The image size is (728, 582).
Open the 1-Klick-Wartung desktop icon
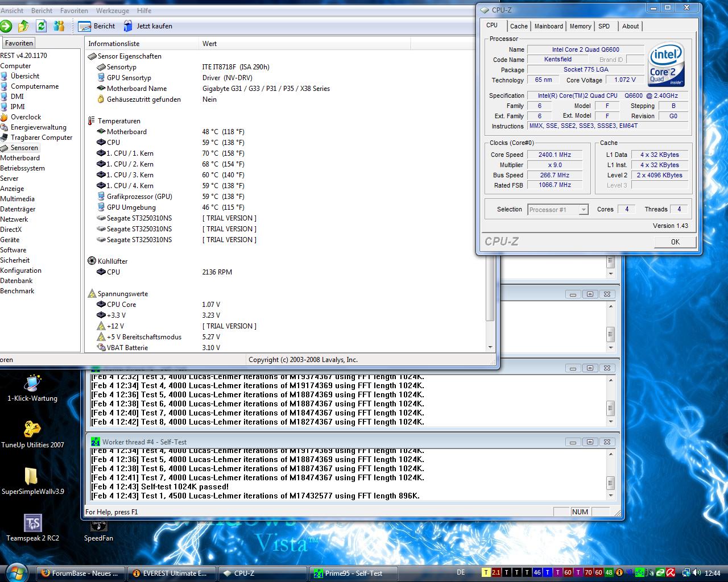(32, 388)
